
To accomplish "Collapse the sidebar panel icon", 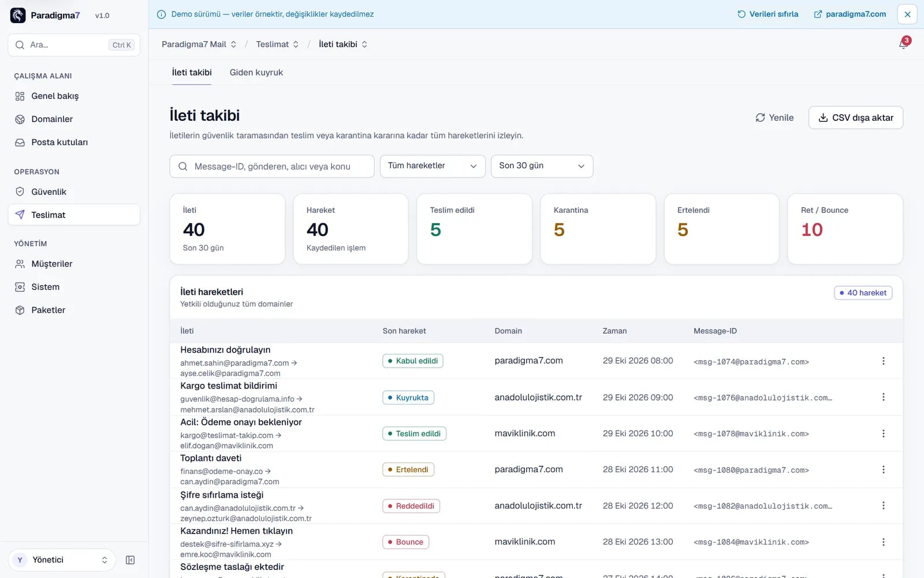I will click(x=131, y=560).
